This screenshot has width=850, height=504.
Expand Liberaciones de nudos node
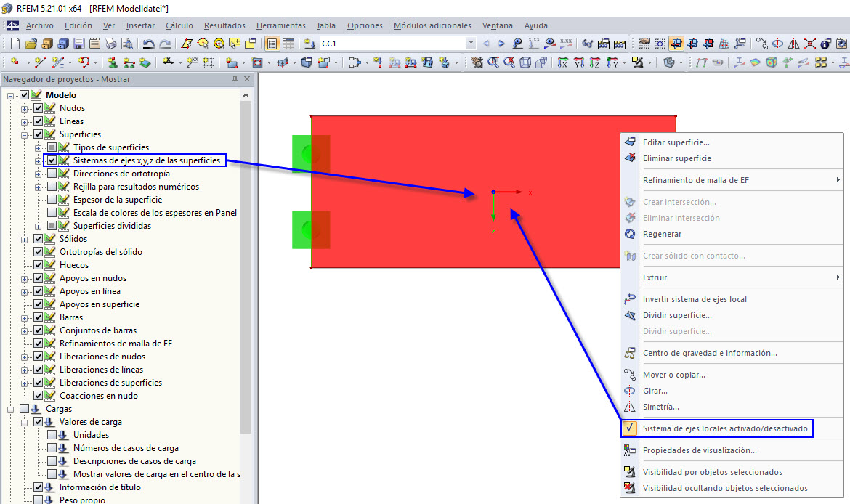point(25,357)
